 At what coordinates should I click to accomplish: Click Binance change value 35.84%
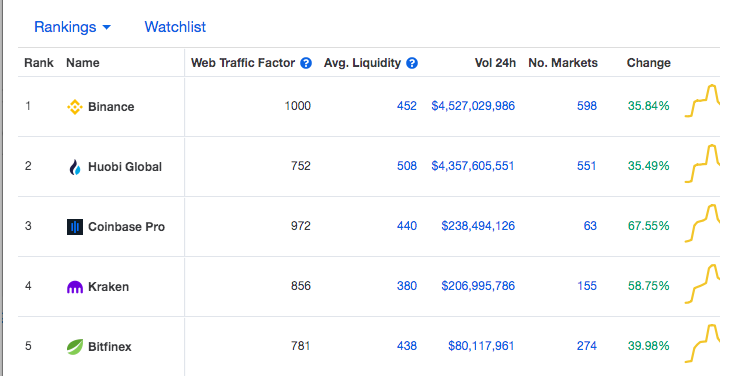(x=649, y=106)
